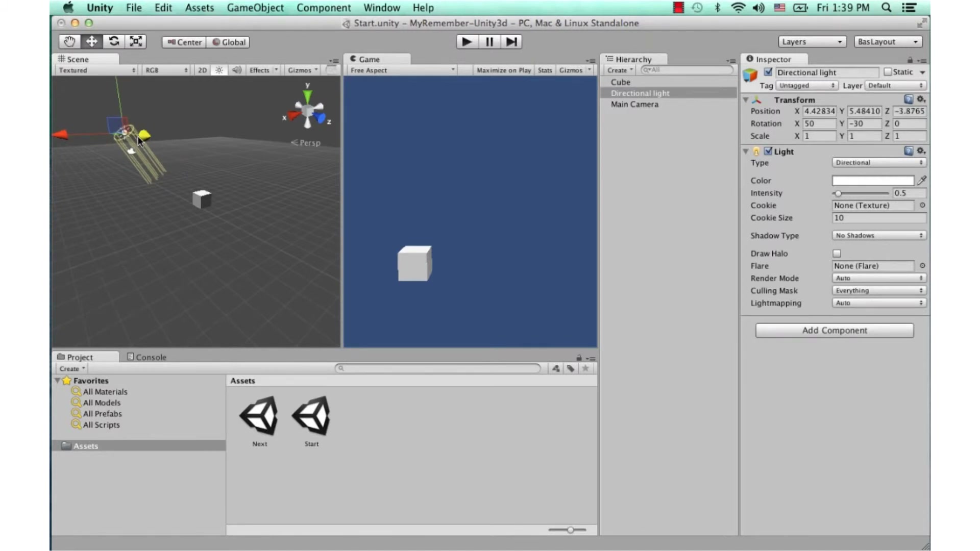The height and width of the screenshot is (551, 980).
Task: Start Play mode
Action: tap(467, 42)
